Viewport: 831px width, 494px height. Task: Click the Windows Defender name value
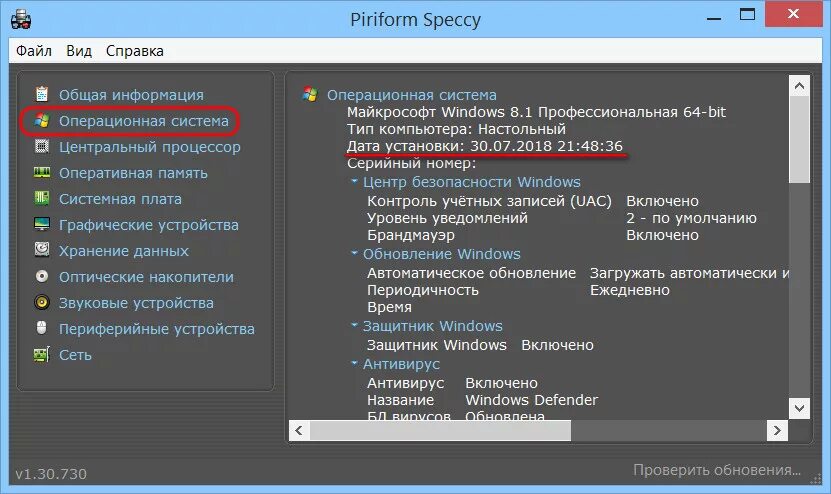[x=532, y=400]
